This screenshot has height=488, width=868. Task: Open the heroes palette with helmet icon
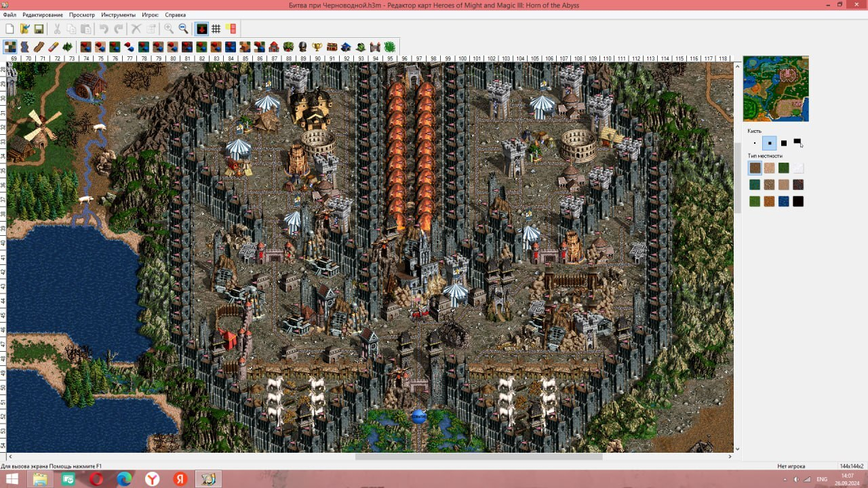point(302,47)
